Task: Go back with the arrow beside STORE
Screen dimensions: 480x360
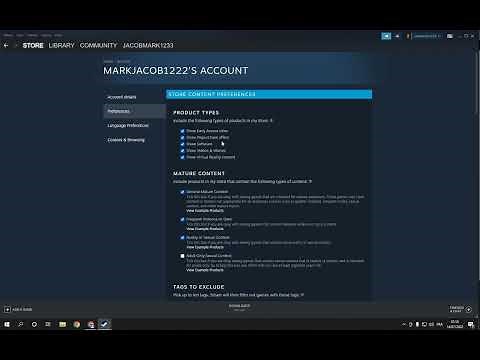Action: [6, 45]
